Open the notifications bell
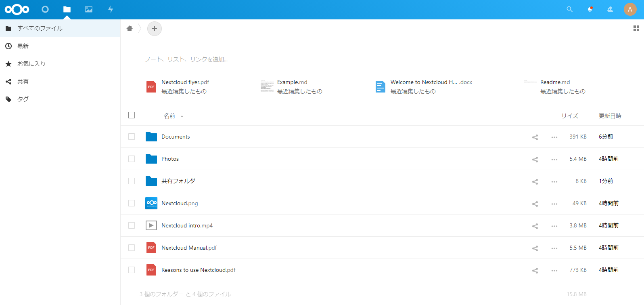The image size is (644, 305). click(590, 9)
